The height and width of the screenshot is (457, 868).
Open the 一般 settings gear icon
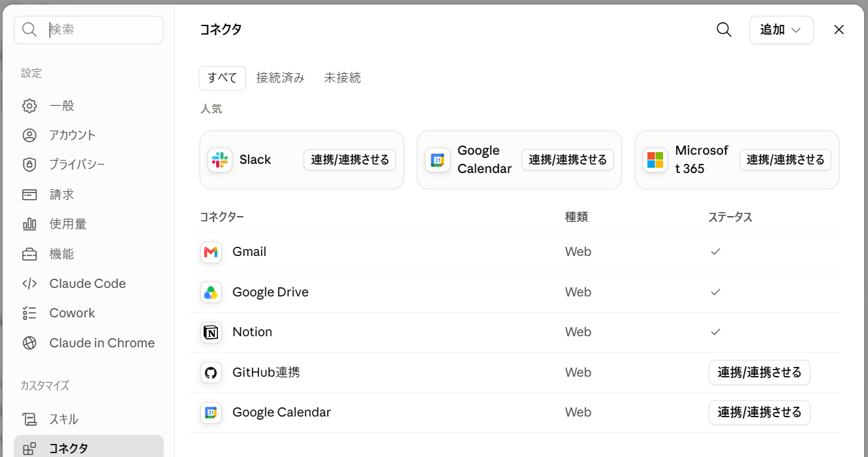29,106
